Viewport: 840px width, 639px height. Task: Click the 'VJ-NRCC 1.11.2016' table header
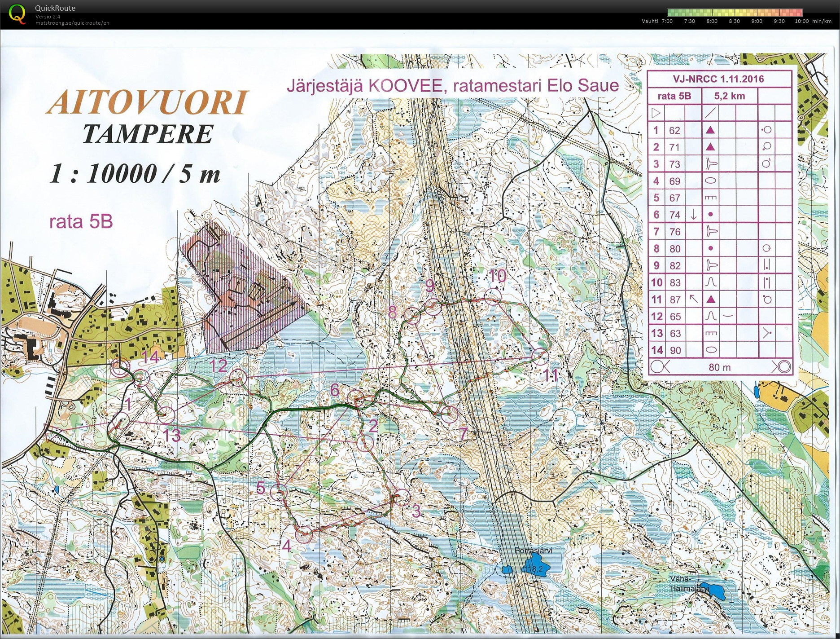pyautogui.click(x=718, y=79)
